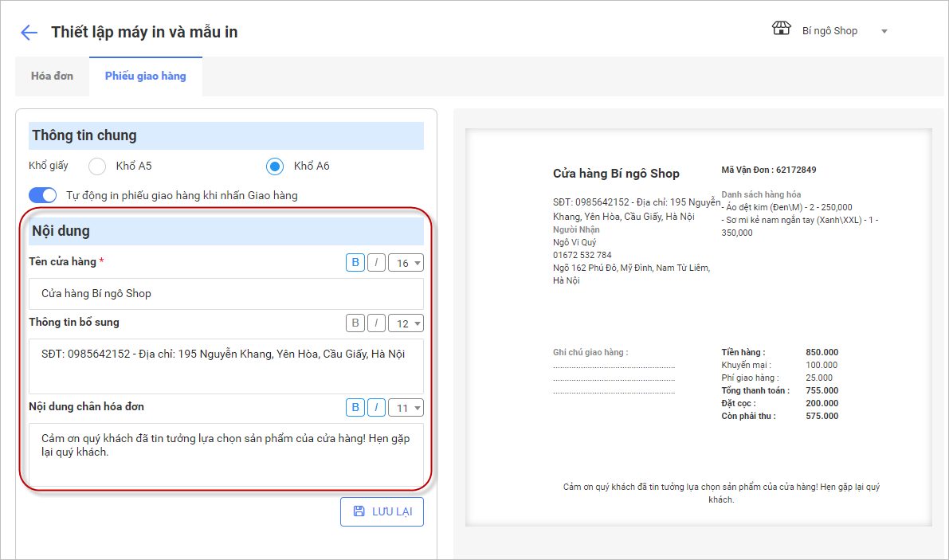The width and height of the screenshot is (949, 560).
Task: Click the Khuyến mại value 100.000
Action: point(822,366)
